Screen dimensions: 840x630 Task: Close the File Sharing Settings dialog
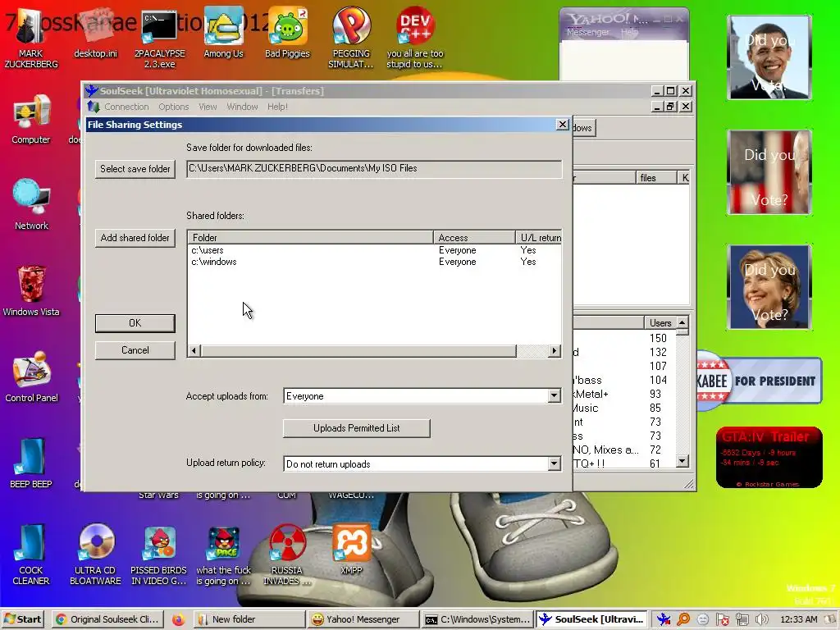click(562, 125)
